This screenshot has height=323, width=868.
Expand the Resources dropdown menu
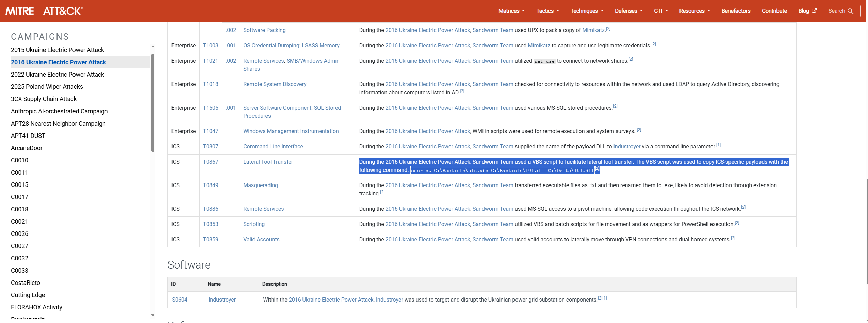point(694,11)
